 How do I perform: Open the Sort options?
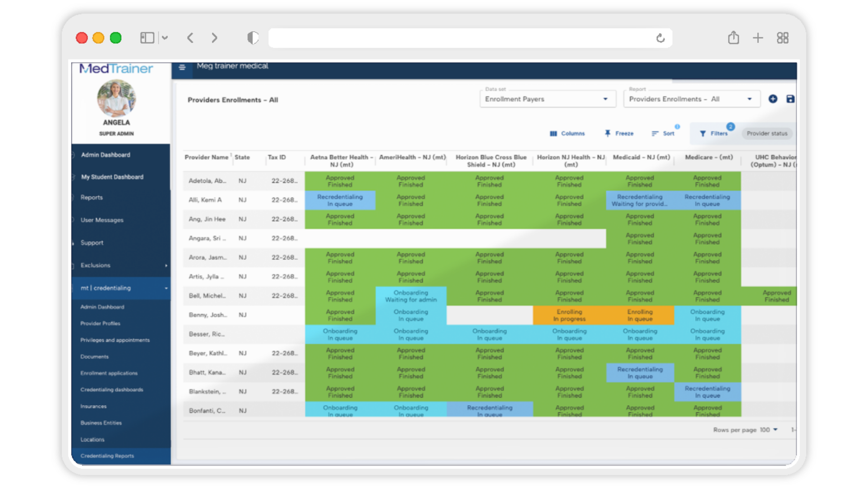(x=663, y=133)
